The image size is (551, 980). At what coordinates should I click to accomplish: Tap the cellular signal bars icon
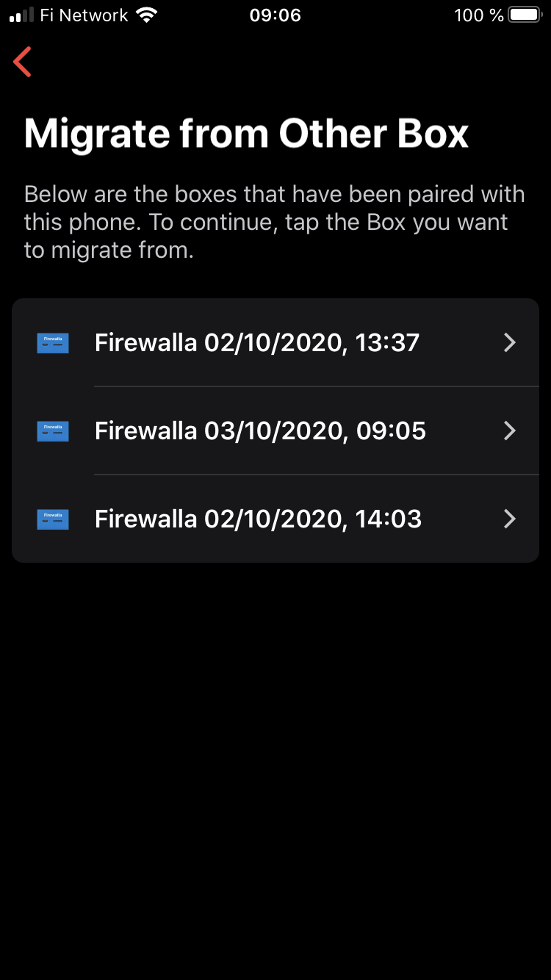pos(21,15)
